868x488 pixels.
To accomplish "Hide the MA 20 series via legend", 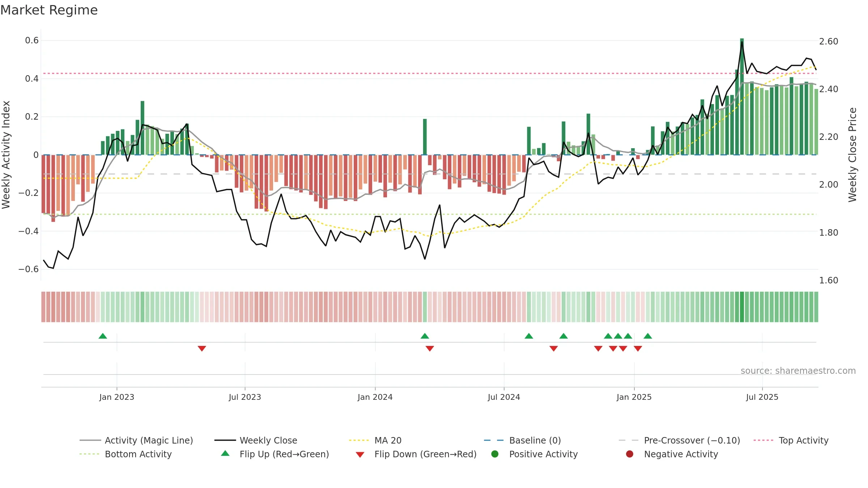I will point(375,440).
